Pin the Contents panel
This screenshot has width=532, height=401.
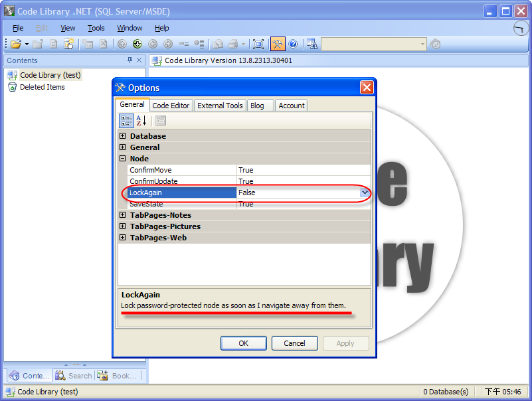pos(130,60)
